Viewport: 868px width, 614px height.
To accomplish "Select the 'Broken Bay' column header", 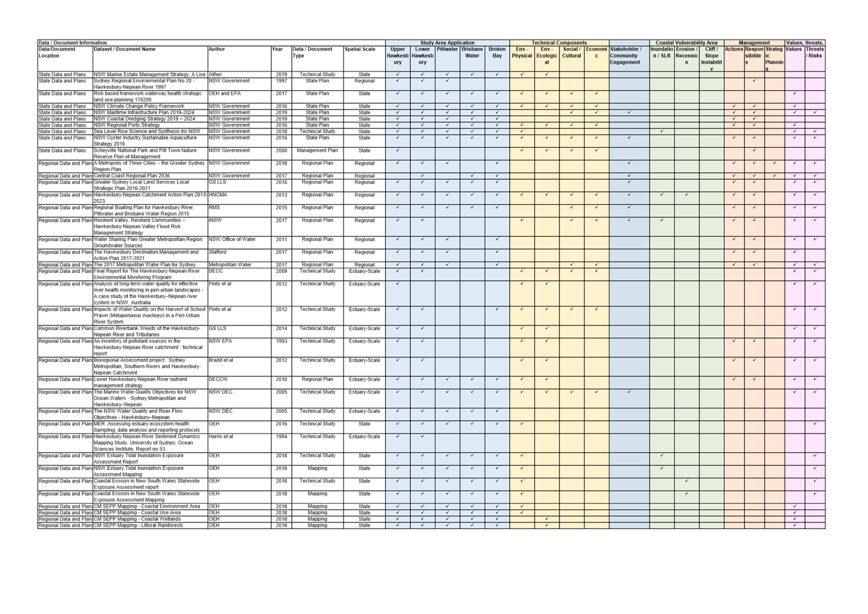I will pyautogui.click(x=497, y=58).
